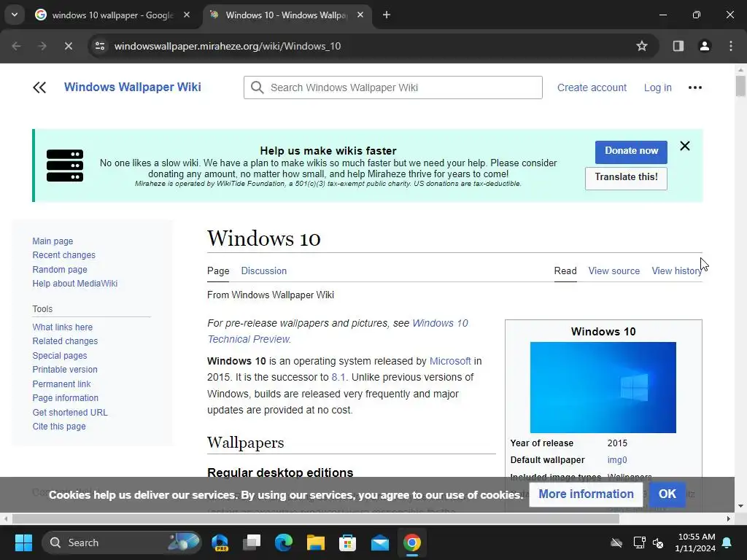The height and width of the screenshot is (560, 747).
Task: Open the Windows Start menu
Action: (x=23, y=542)
